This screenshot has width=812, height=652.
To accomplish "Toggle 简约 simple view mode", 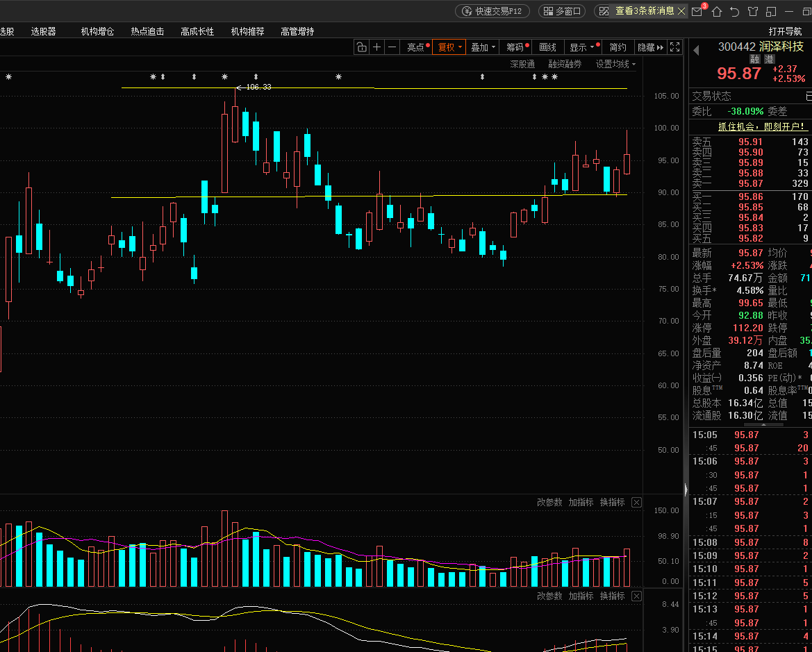I will coord(618,47).
